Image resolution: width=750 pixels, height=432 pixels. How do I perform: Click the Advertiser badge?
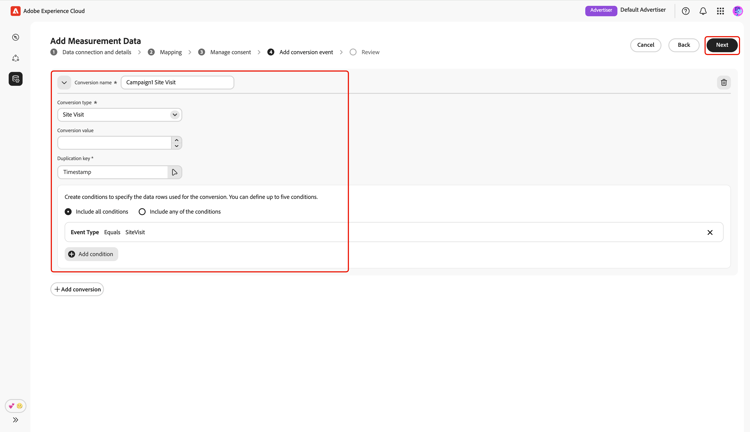[601, 11]
